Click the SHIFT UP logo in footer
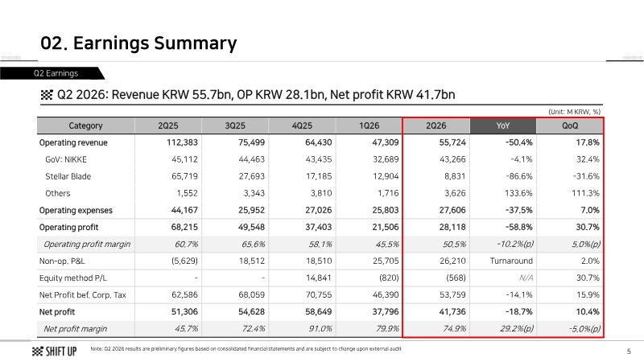Viewport: 644px width, 362px height. [x=54, y=352]
